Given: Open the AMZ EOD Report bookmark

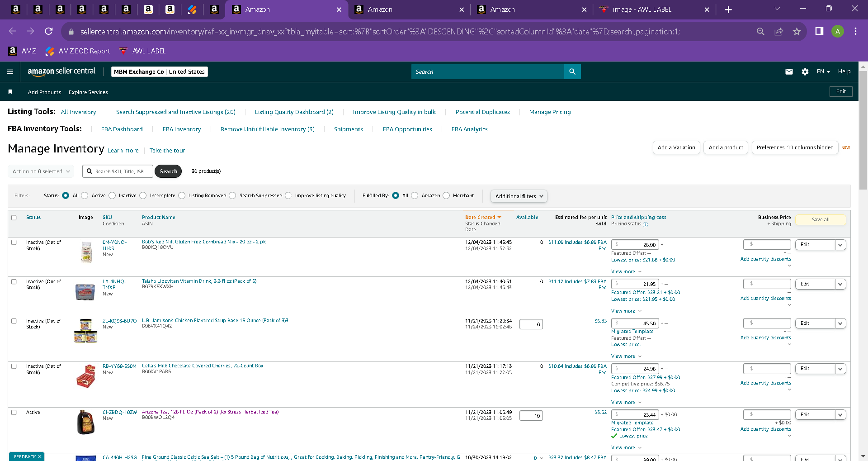Looking at the screenshot, I should 78,51.
